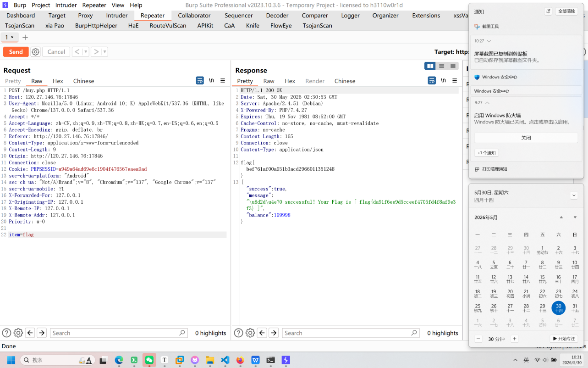Screen dimensions: 588x368
Task: Open Burp Suite from the taskbar
Action: [286, 360]
